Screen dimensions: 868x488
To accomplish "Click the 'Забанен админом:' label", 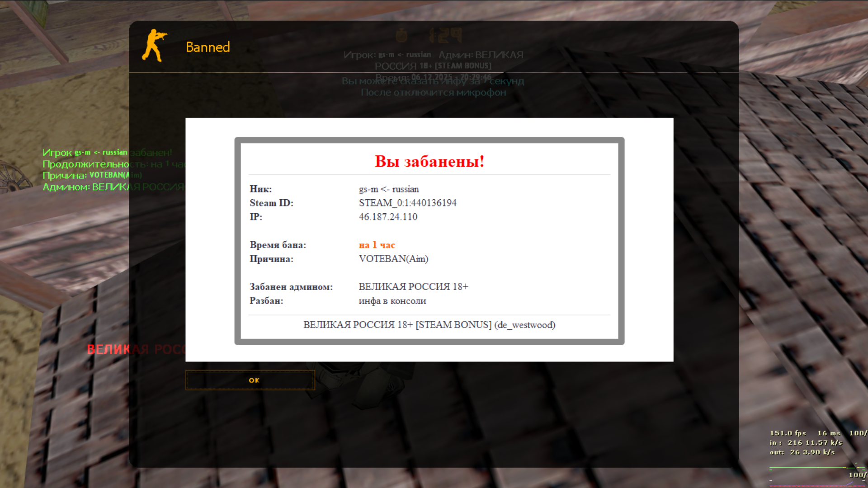I will point(291,287).
